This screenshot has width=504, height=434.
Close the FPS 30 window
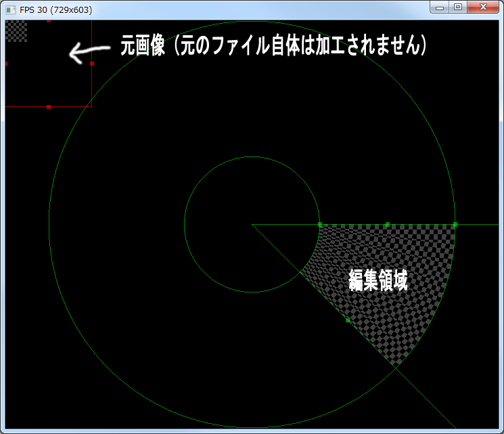point(483,7)
